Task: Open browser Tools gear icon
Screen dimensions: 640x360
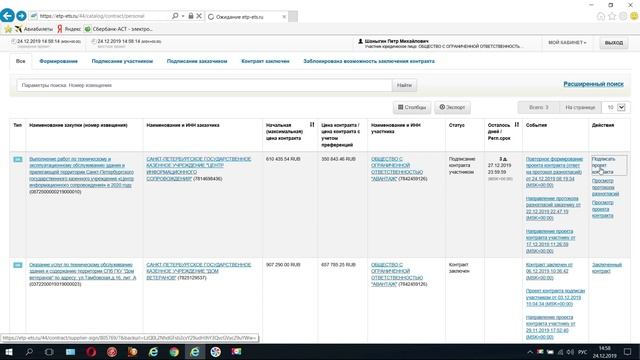Action: pyautogui.click(x=623, y=16)
